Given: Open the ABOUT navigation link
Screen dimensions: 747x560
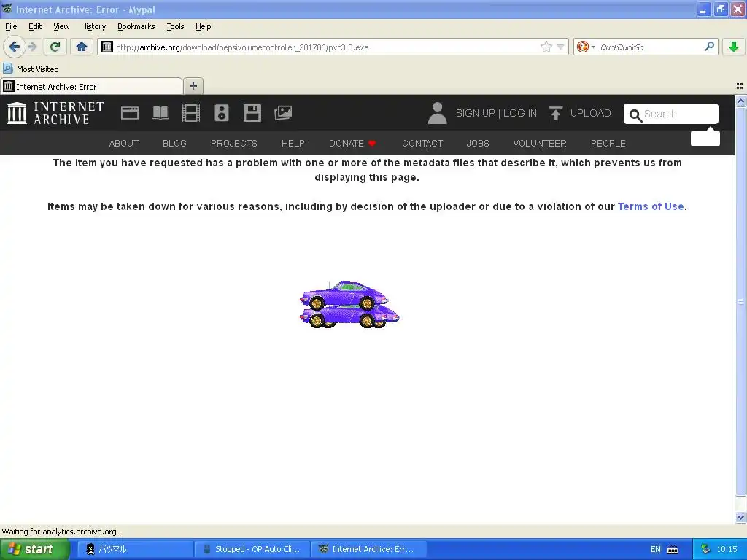Looking at the screenshot, I should [x=124, y=144].
